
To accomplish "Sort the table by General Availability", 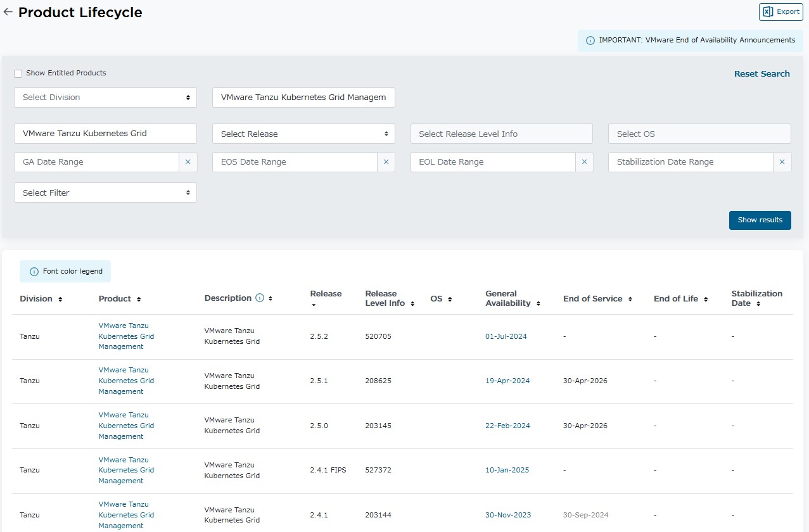I will tap(538, 304).
